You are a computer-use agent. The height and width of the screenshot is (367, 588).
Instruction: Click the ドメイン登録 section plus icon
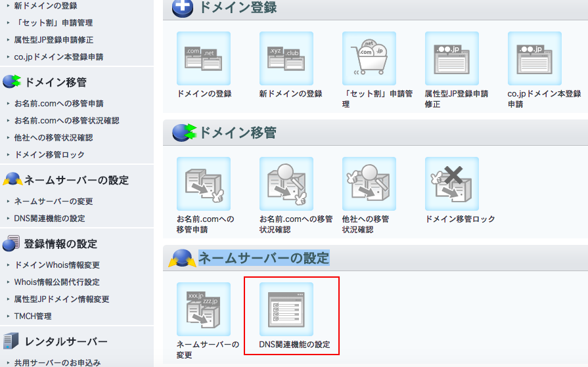coord(183,7)
